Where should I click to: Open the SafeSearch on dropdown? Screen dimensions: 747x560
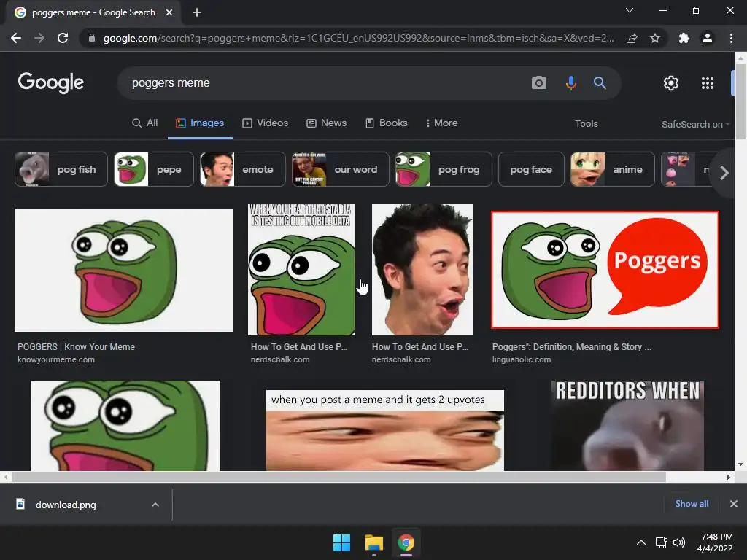click(695, 124)
